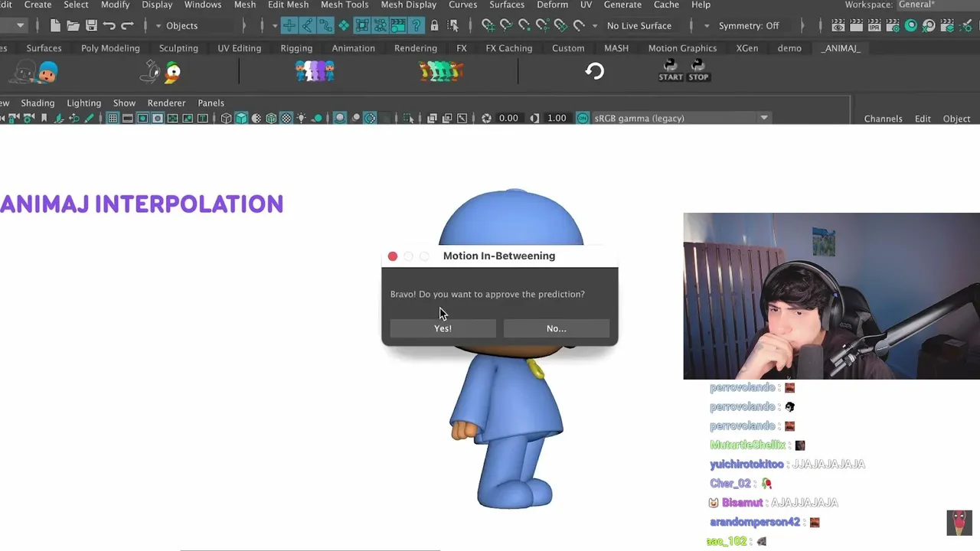
Task: Toggle the miscellaneous selection mask (question mark)
Action: click(417, 25)
